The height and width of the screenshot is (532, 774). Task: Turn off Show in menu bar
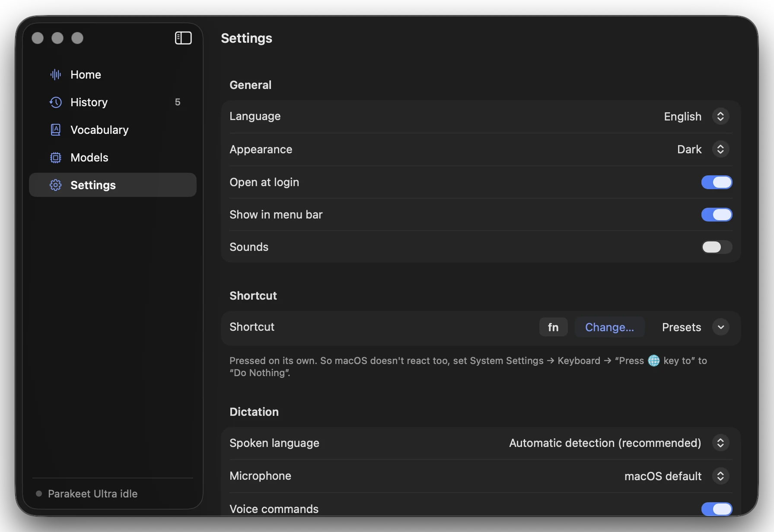coord(717,215)
